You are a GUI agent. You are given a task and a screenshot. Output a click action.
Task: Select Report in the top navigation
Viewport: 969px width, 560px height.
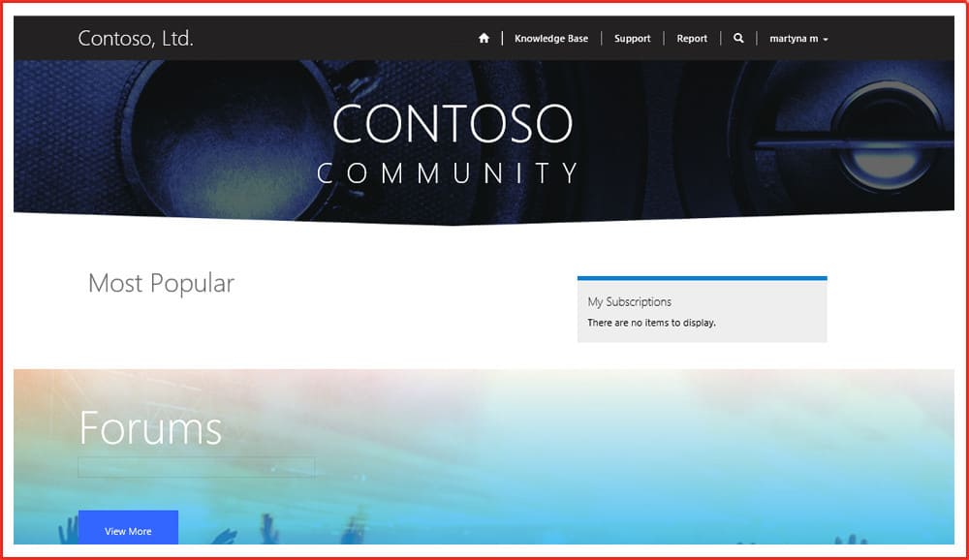coord(692,39)
